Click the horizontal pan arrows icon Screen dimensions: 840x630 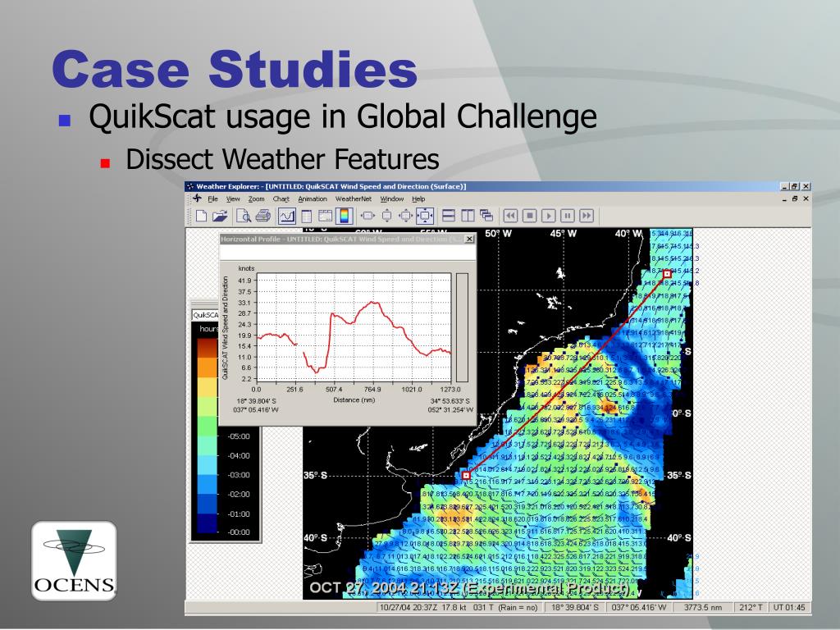point(367,216)
